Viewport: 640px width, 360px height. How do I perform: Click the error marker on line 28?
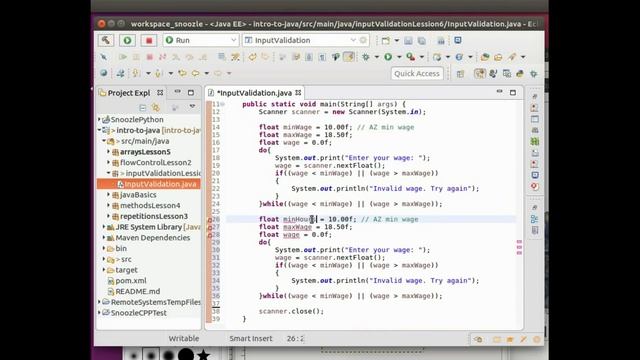[x=209, y=235]
